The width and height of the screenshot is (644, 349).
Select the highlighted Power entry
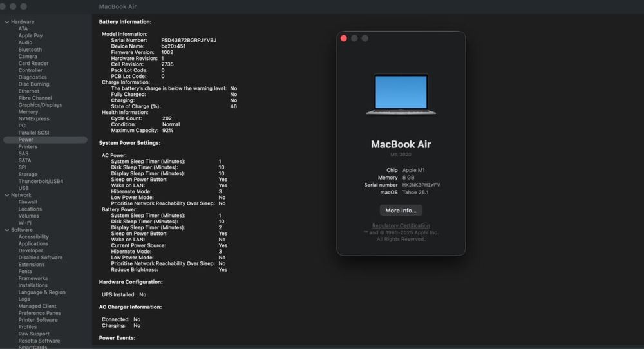45,140
